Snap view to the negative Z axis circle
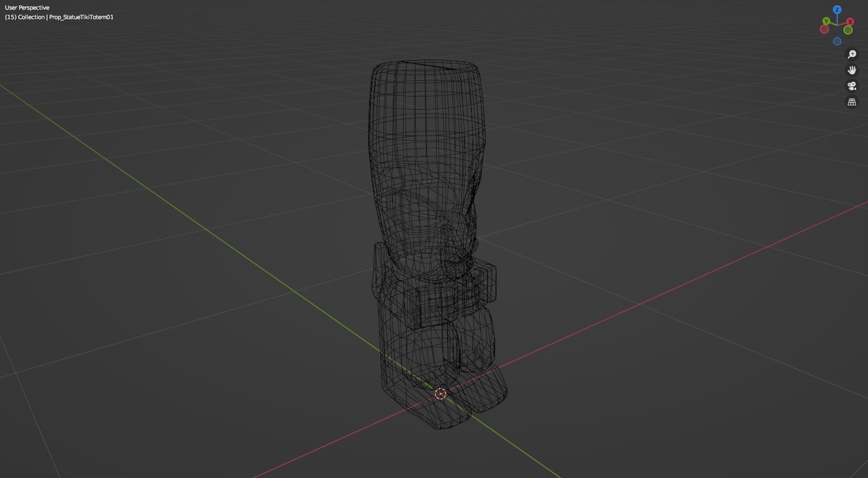 837,41
